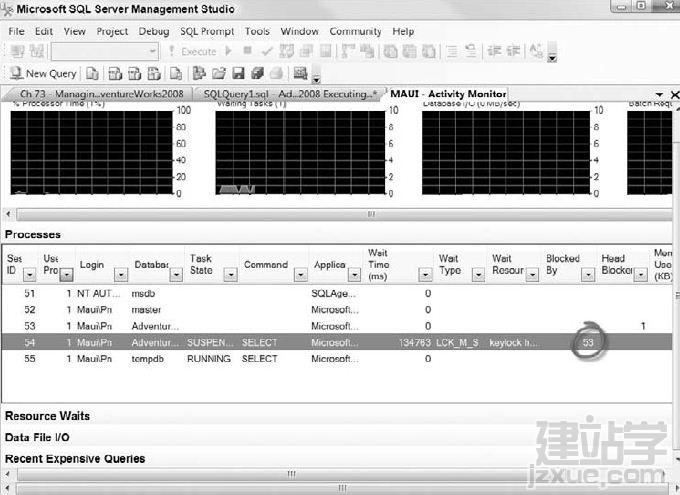The height and width of the screenshot is (495, 680).
Task: Click the Results to File icon
Action: [428, 51]
